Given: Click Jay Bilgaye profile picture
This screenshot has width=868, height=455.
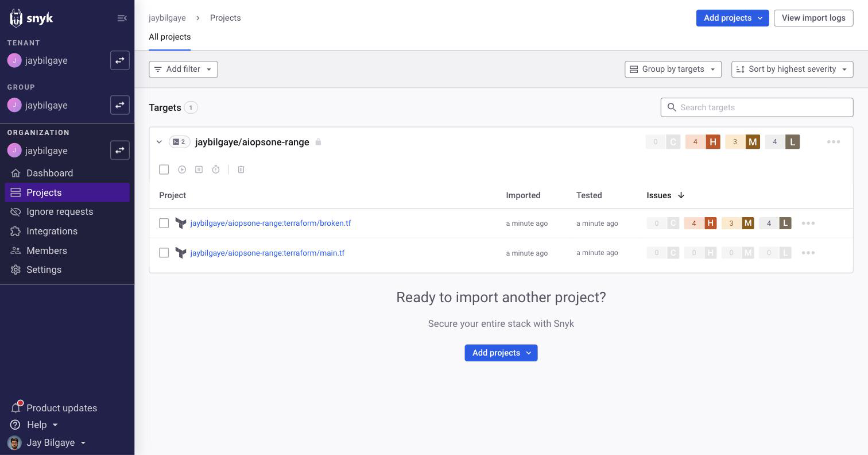Looking at the screenshot, I should click(x=14, y=442).
